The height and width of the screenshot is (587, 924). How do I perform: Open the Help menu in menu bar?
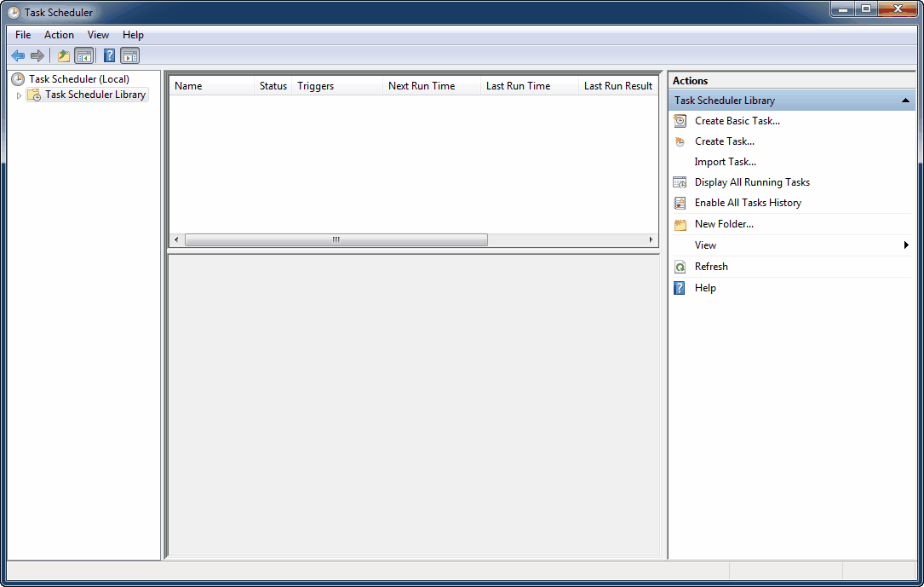point(133,35)
